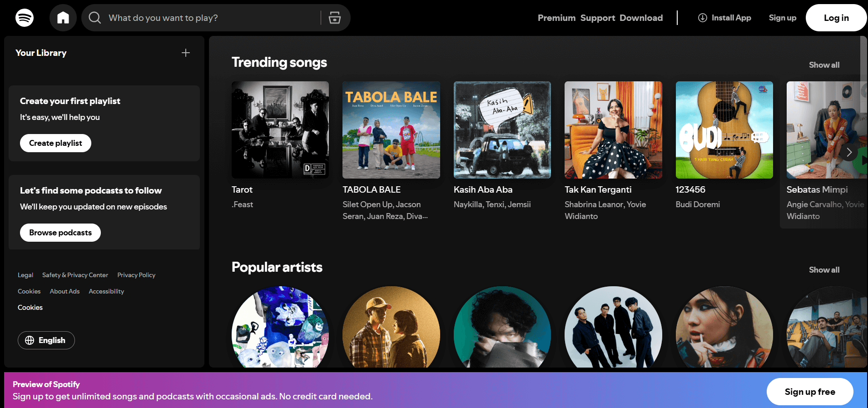This screenshot has height=408, width=868.
Task: Open the Premium link
Action: coord(556,18)
